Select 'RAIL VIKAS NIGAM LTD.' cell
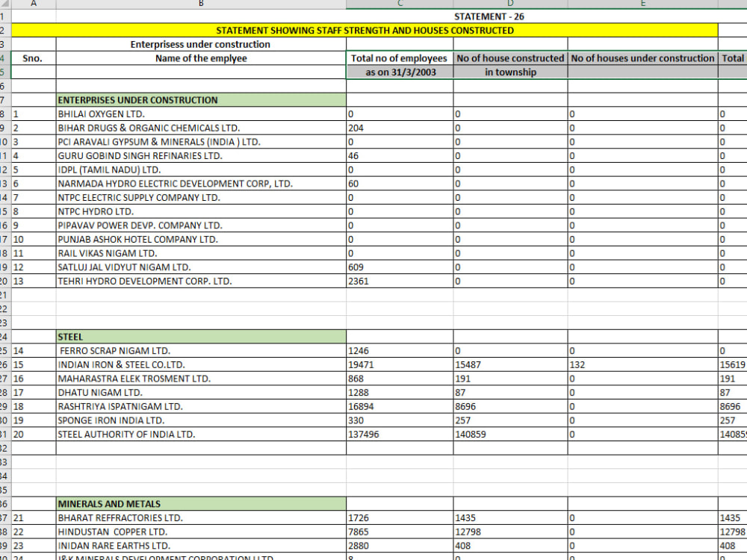Image resolution: width=747 pixels, height=560 pixels. [201, 253]
